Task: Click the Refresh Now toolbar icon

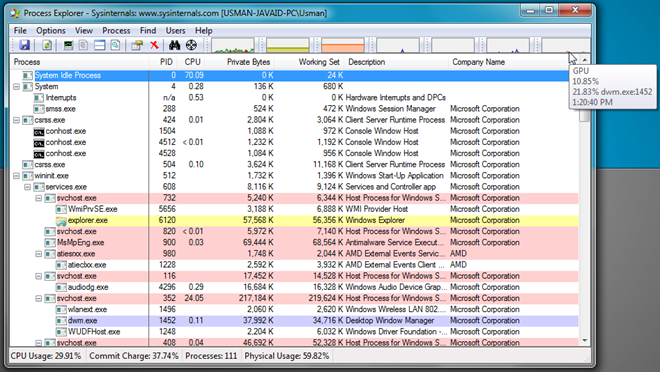Action: click(x=47, y=45)
